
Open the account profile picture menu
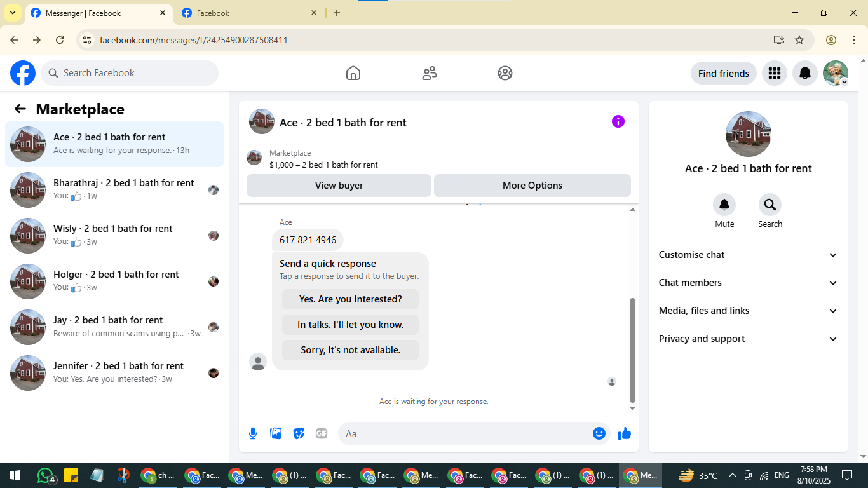(x=836, y=73)
